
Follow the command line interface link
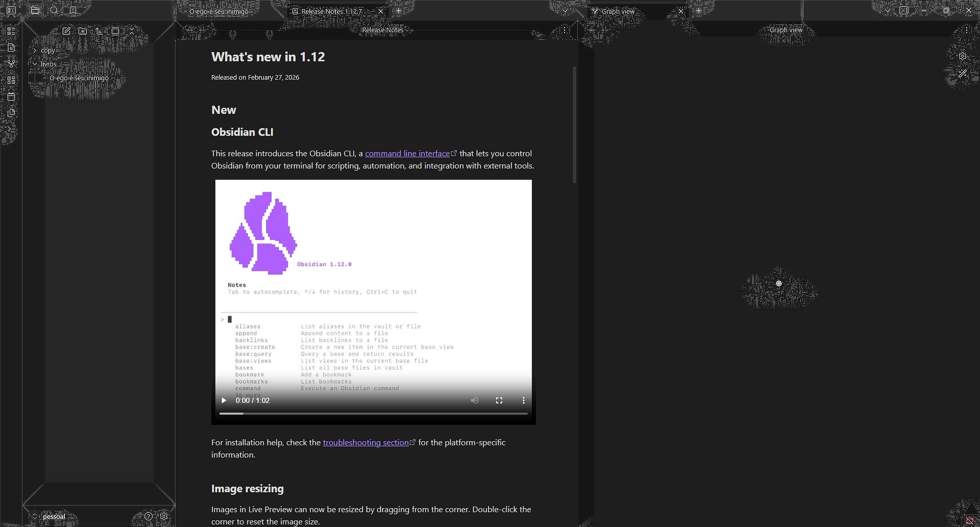point(407,154)
